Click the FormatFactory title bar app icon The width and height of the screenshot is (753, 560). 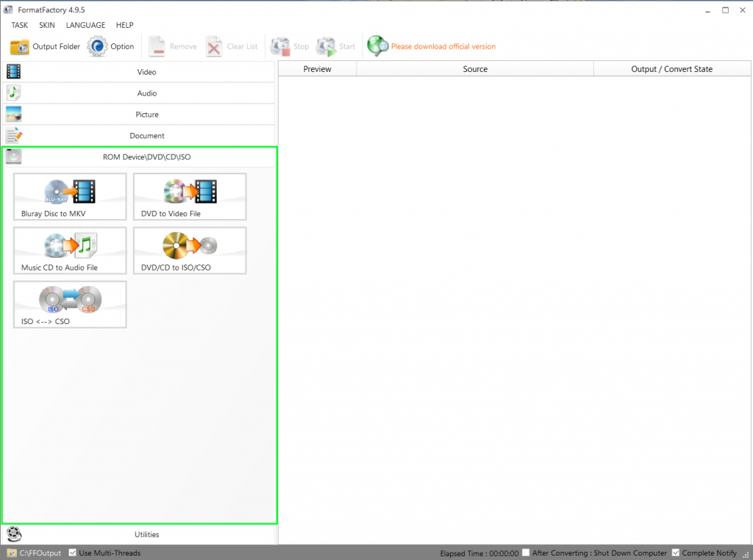coord(8,10)
